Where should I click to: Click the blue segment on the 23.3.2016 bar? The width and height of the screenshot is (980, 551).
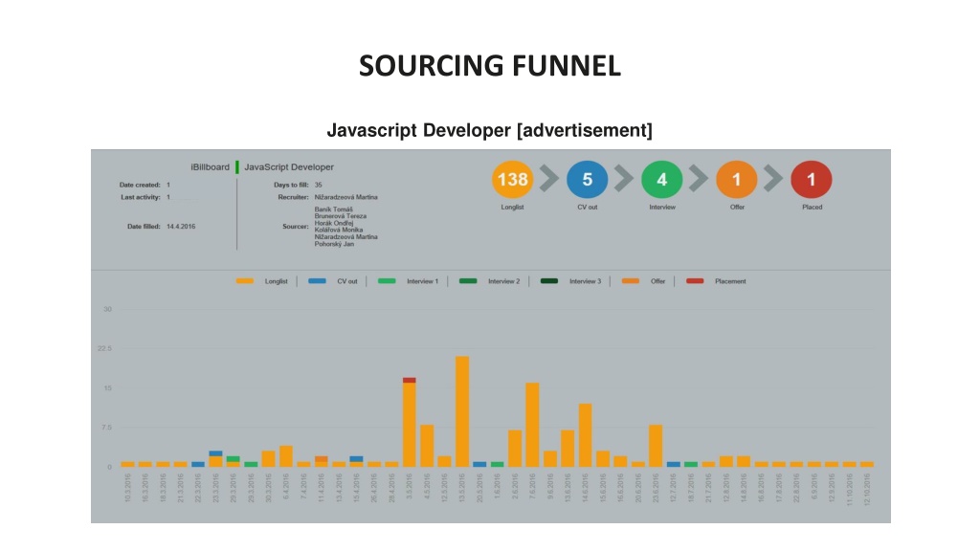[215, 453]
